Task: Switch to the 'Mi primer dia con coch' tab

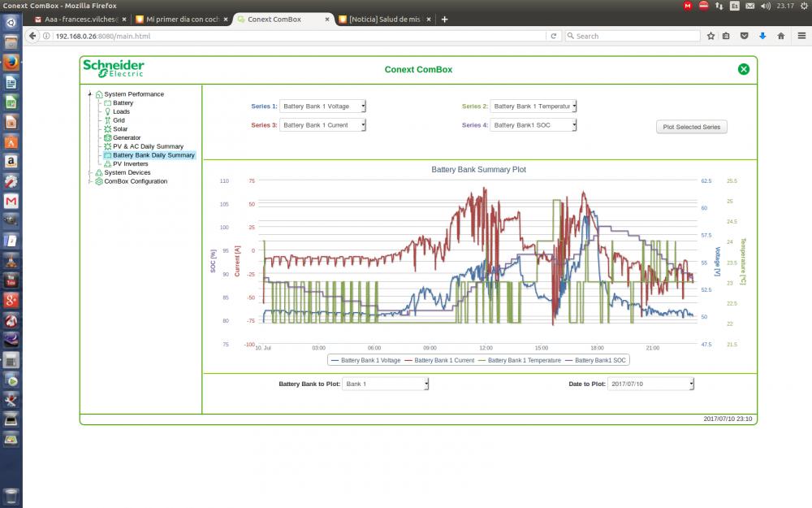Action: (182, 20)
